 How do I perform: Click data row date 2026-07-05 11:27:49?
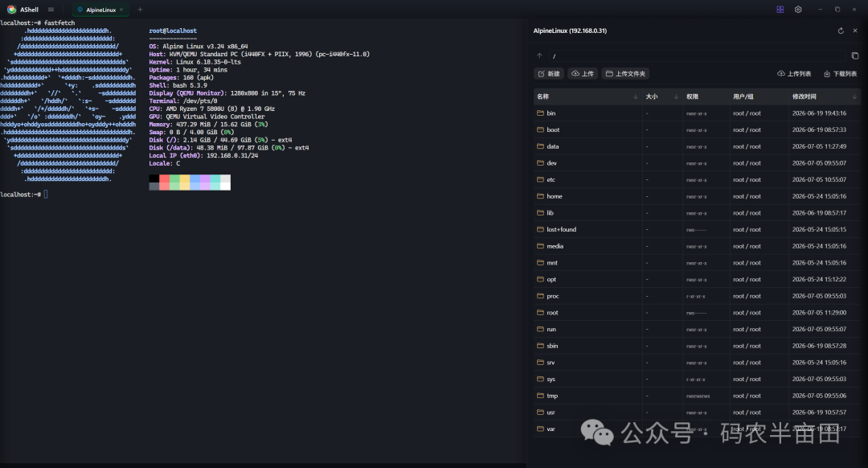tap(819, 147)
